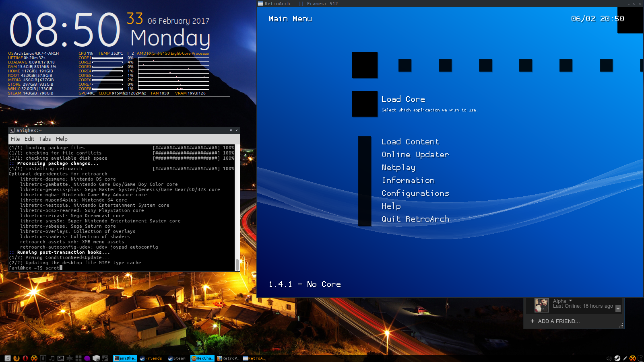Launch the terminal from the panel icon

[x=61, y=358]
